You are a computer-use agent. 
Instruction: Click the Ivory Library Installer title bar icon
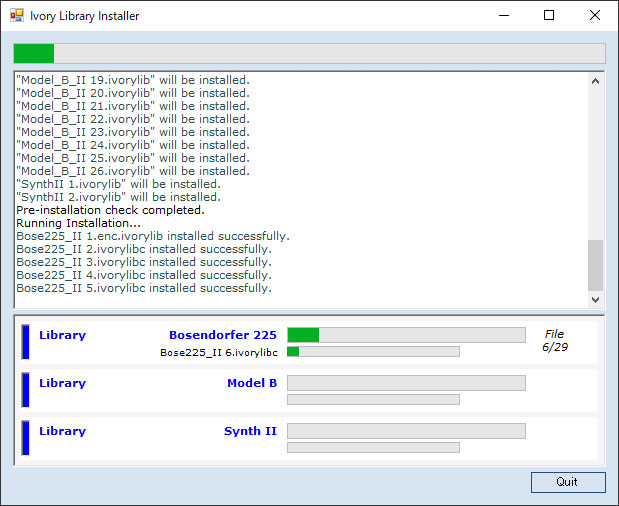click(17, 16)
